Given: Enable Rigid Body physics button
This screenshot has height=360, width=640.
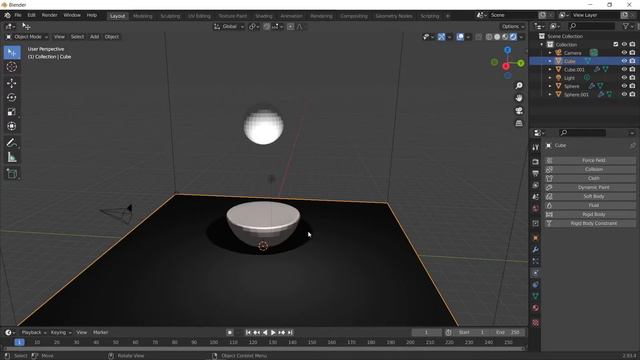Looking at the screenshot, I should [590, 214].
